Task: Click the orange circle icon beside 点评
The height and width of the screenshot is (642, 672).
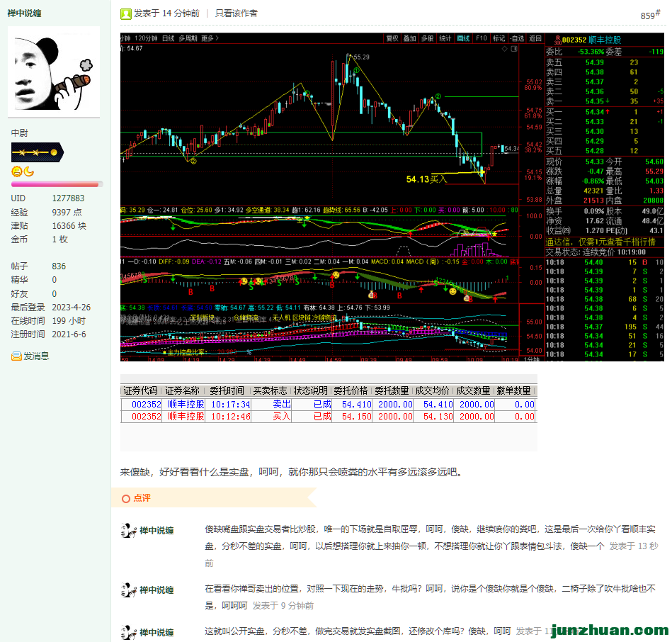Action: (125, 498)
